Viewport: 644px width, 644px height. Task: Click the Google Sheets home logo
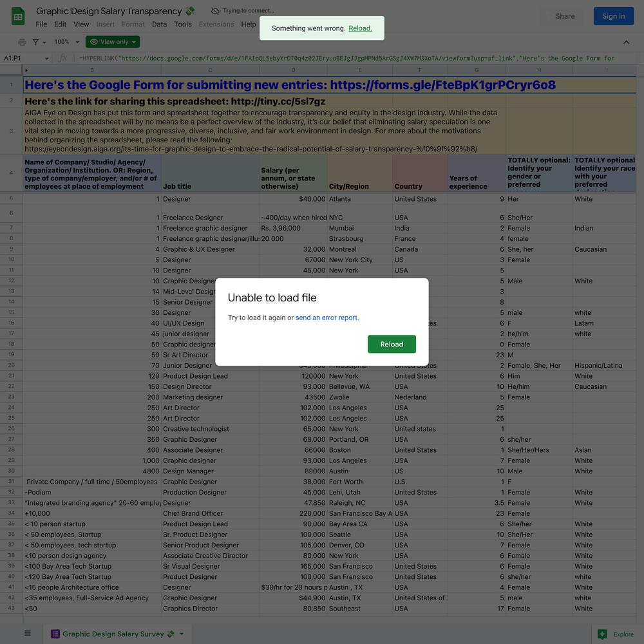(x=17, y=17)
